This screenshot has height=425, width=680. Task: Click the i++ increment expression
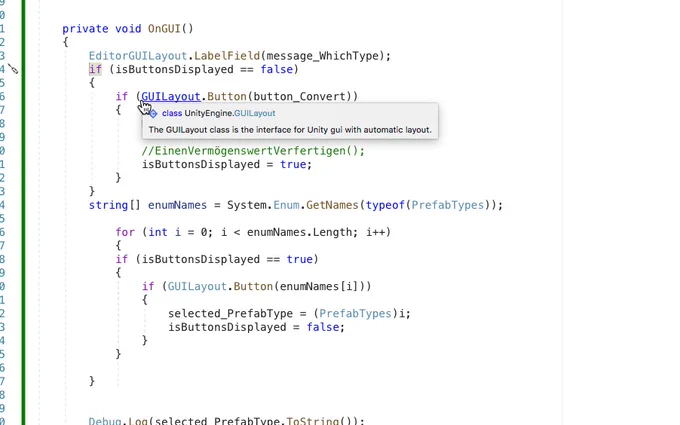pos(375,232)
